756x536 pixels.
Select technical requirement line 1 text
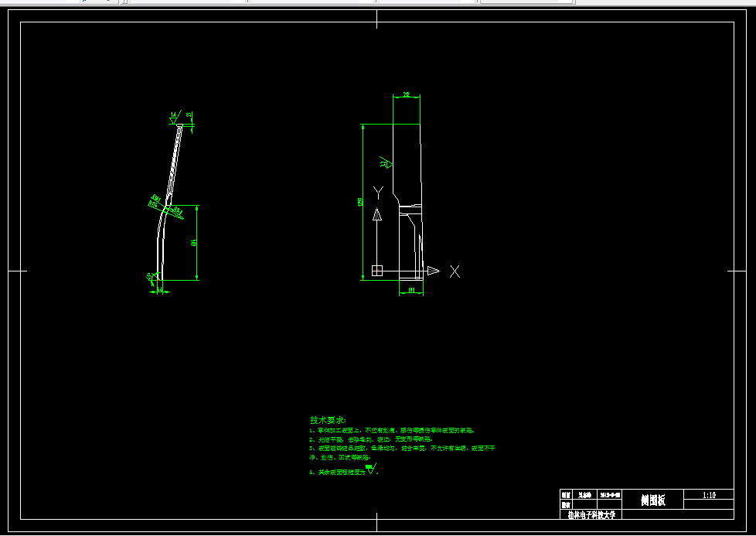click(392, 430)
